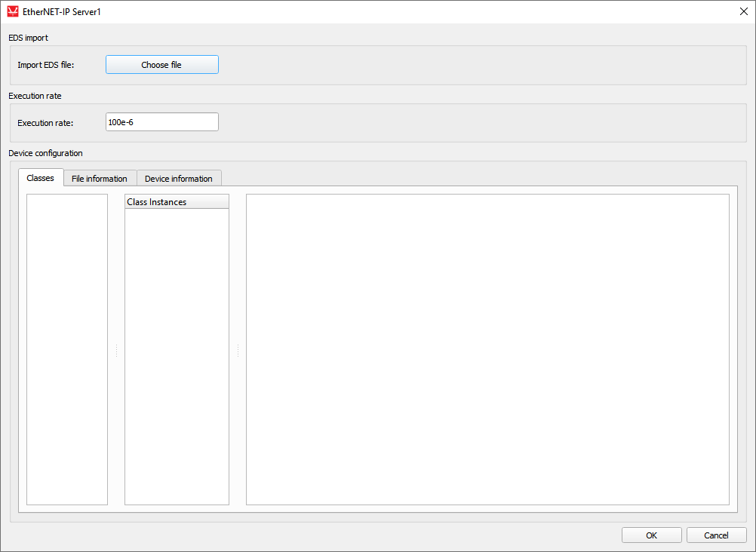Viewport: 756px width, 552px height.
Task: Click the Class Instances column header
Action: [177, 202]
